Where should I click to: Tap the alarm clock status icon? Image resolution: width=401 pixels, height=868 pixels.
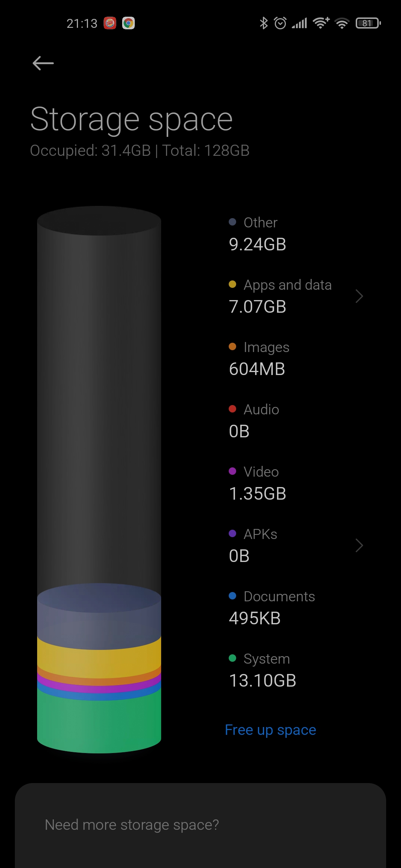(280, 23)
